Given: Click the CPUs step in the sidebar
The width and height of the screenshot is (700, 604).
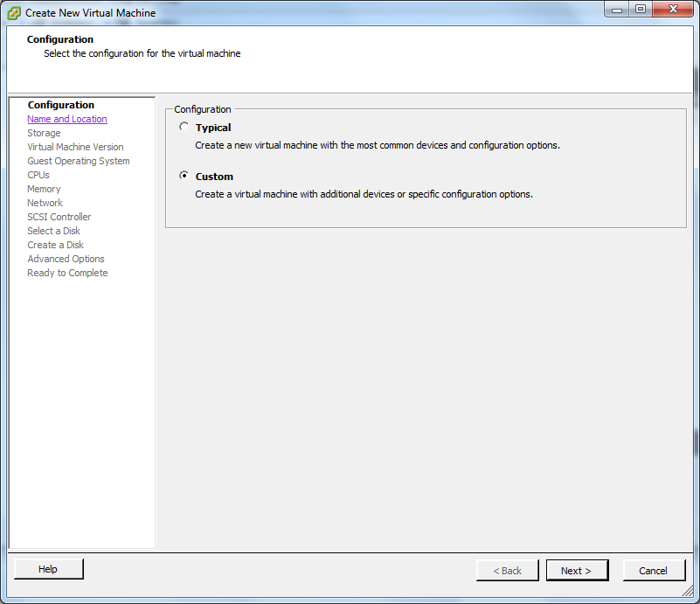Looking at the screenshot, I should 38,175.
